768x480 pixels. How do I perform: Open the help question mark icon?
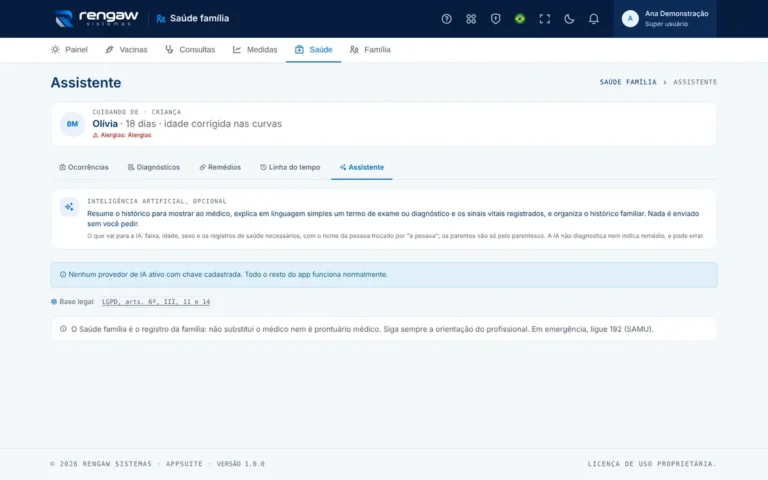pyautogui.click(x=446, y=19)
